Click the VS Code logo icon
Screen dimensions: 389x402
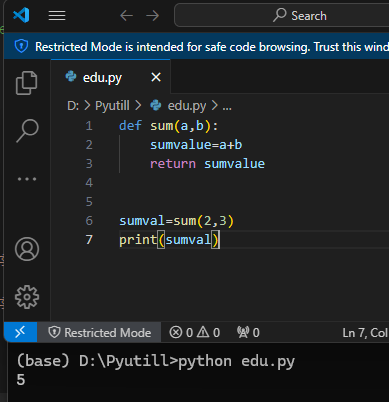click(21, 15)
